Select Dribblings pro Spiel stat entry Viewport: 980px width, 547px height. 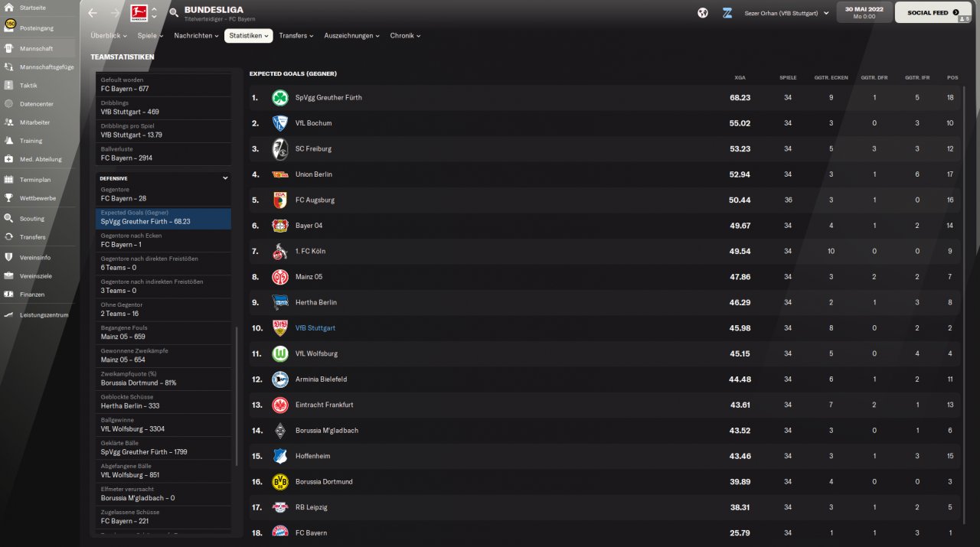click(163, 131)
